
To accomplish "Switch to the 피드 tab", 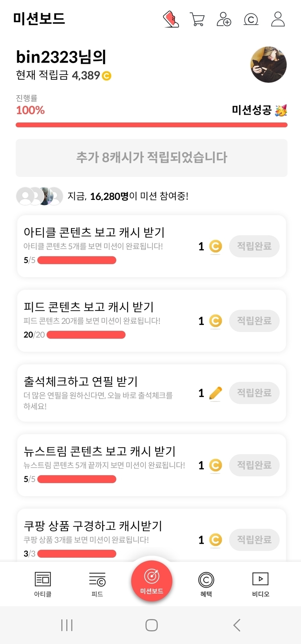I will (97, 584).
